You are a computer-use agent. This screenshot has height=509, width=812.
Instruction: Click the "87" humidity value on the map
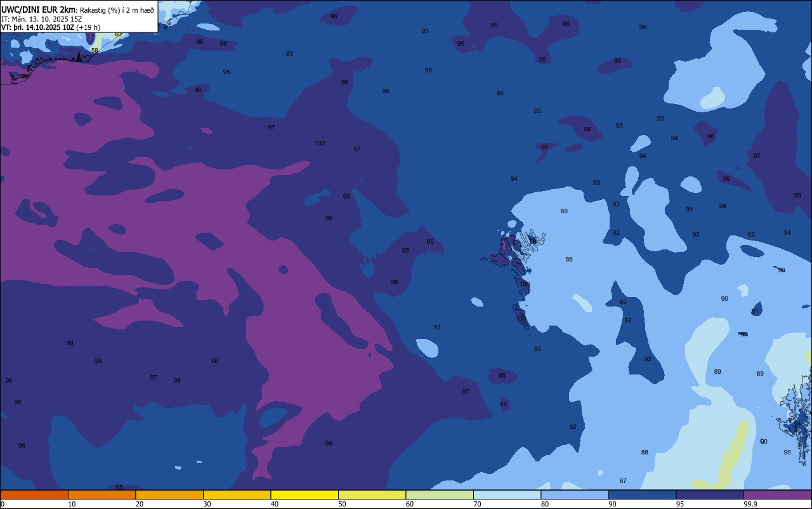[623, 481]
